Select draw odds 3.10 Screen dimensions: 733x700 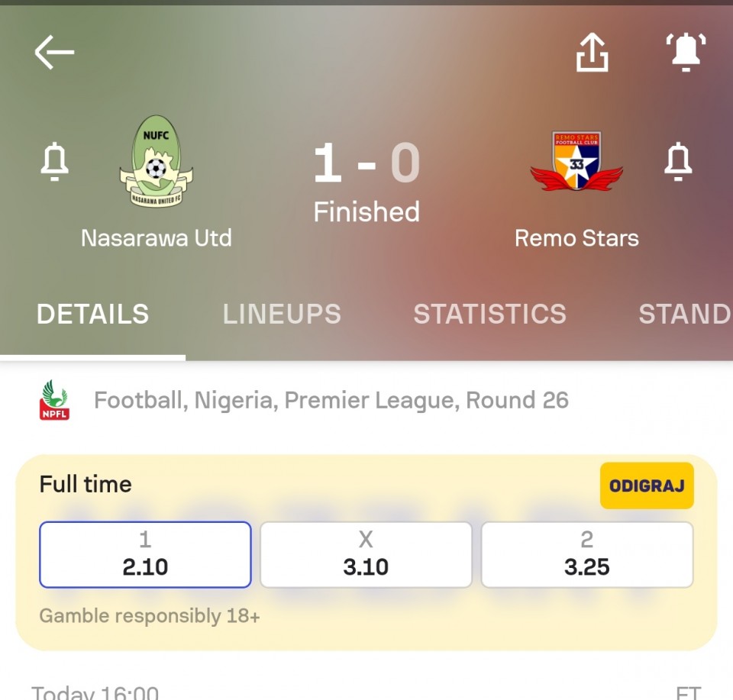[x=366, y=555]
